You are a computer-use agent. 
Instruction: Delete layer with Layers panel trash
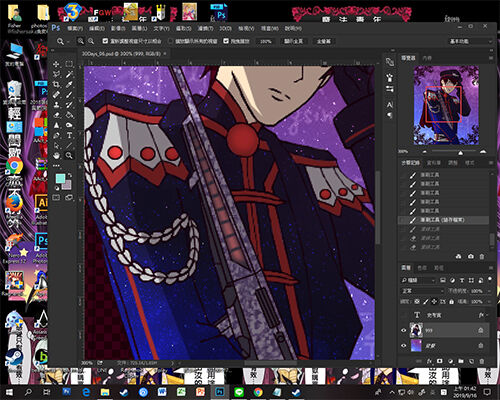[x=482, y=361]
